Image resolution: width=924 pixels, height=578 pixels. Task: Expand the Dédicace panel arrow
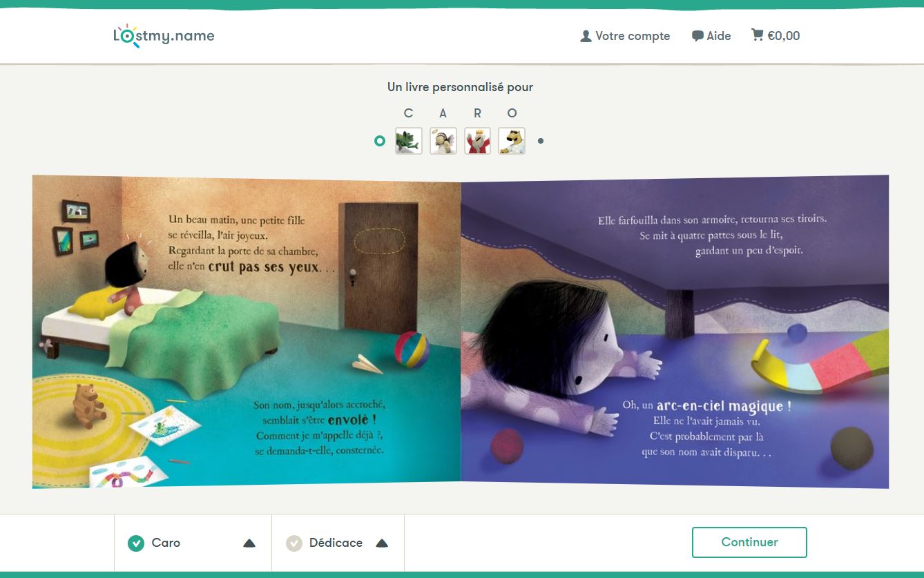[382, 543]
